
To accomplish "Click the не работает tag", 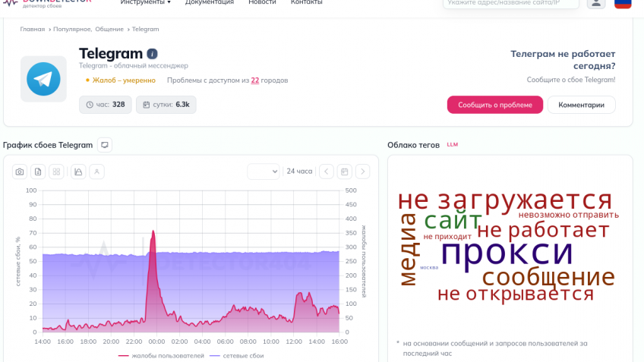I will (x=543, y=230).
